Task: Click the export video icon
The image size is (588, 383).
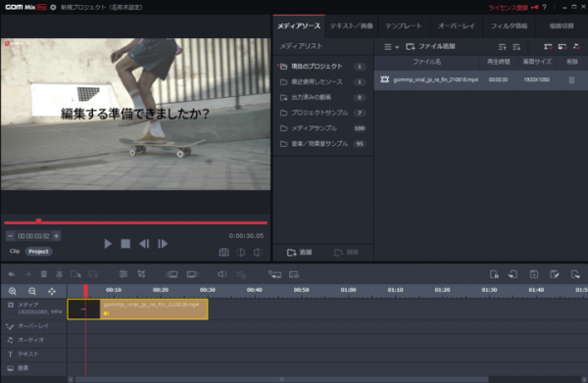Action: click(575, 274)
